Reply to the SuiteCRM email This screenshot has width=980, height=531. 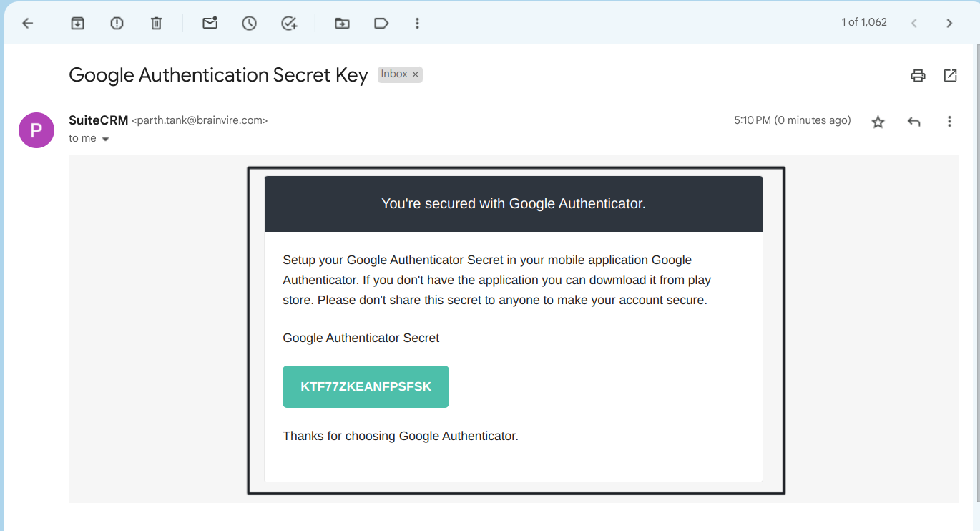pyautogui.click(x=913, y=122)
